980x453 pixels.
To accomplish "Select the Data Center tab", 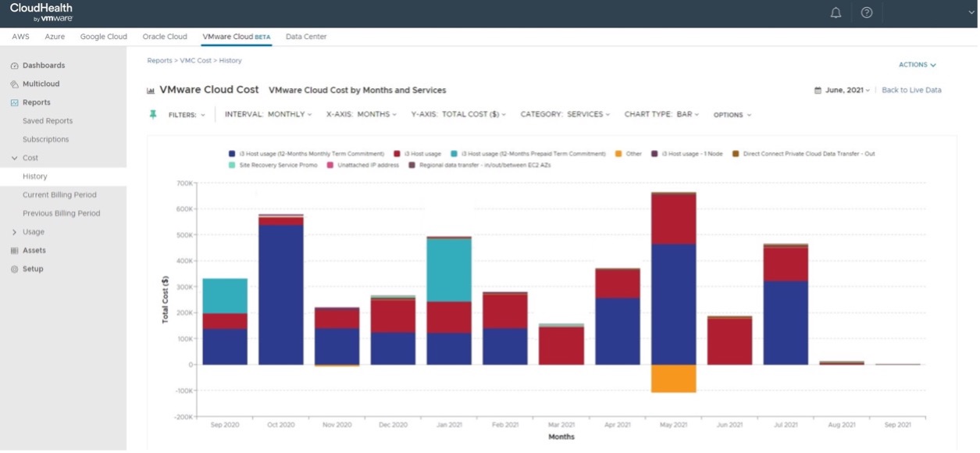I will tap(305, 36).
